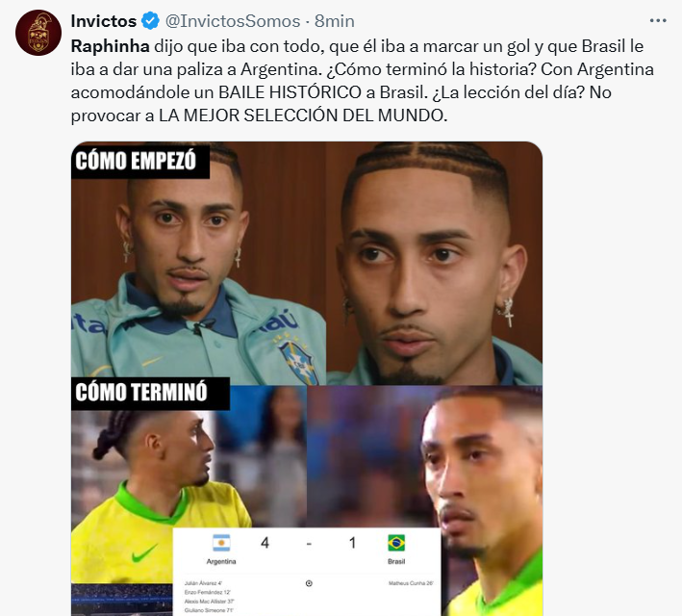Open the Invictos profile avatar
The image size is (682, 616).
coord(38,33)
